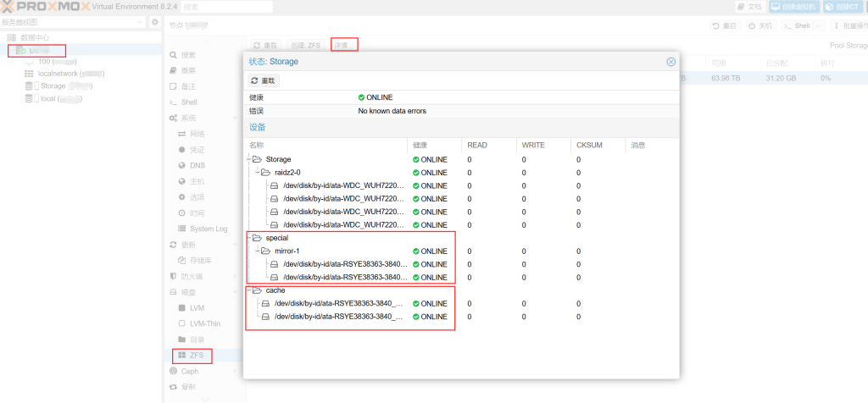Image resolution: width=868 pixels, height=403 pixels.
Task: Click the node reboot button
Action: (726, 26)
